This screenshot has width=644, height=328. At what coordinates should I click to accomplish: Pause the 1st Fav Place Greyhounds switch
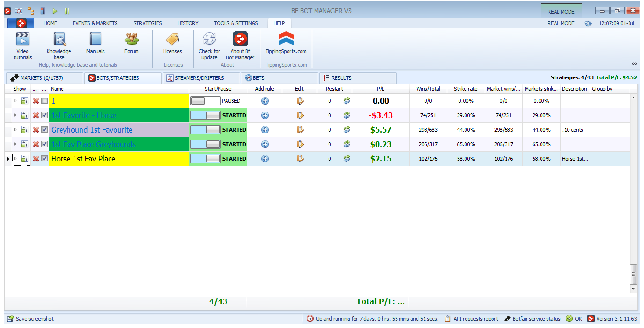(206, 144)
